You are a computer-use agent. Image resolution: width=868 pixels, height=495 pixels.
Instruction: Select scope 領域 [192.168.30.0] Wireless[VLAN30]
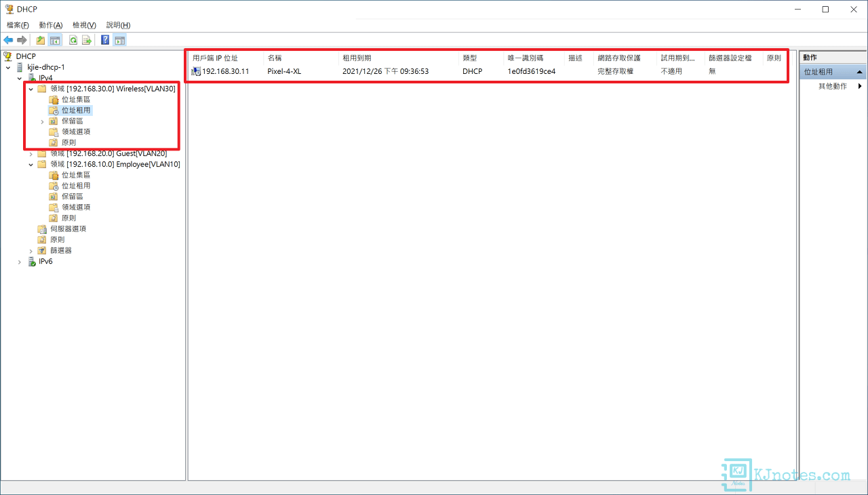pos(113,89)
